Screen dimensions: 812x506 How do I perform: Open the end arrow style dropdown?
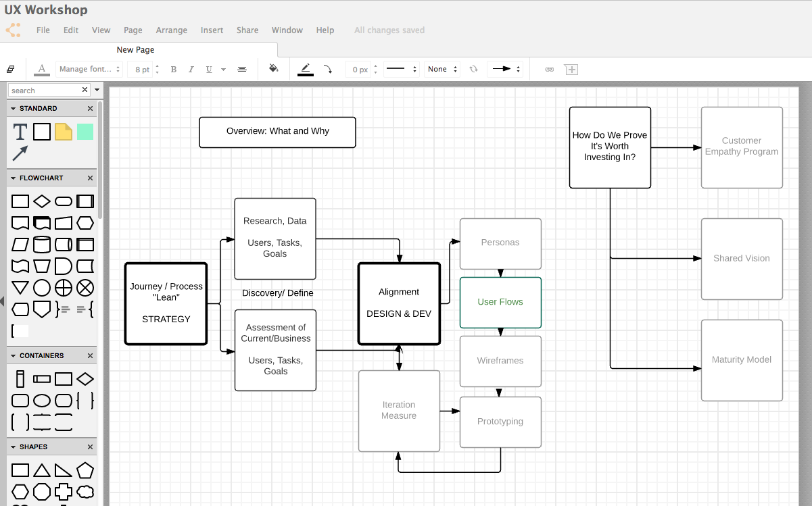point(505,69)
